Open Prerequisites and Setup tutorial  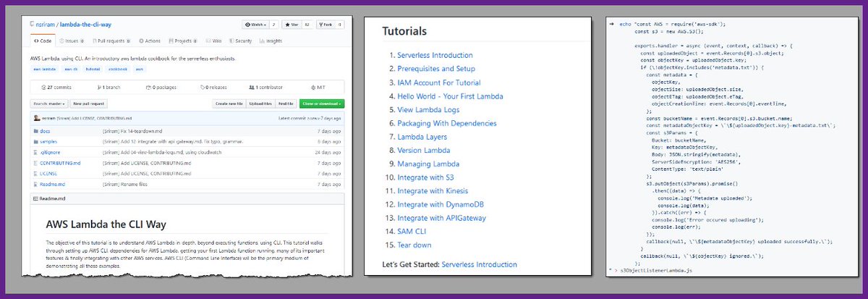tap(436, 69)
